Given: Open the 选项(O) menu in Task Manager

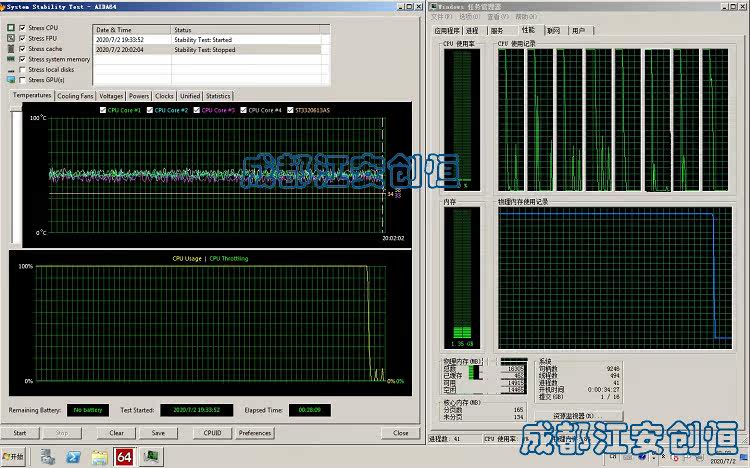Looking at the screenshot, I should point(470,17).
